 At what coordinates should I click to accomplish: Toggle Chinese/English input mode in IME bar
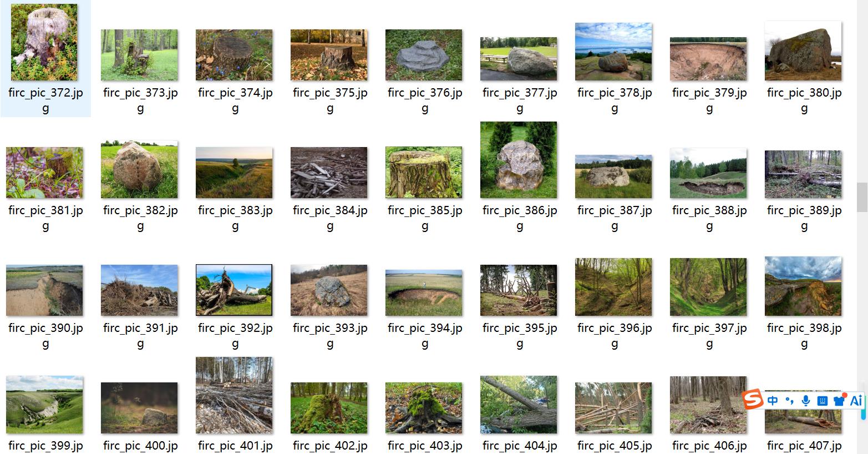(773, 401)
